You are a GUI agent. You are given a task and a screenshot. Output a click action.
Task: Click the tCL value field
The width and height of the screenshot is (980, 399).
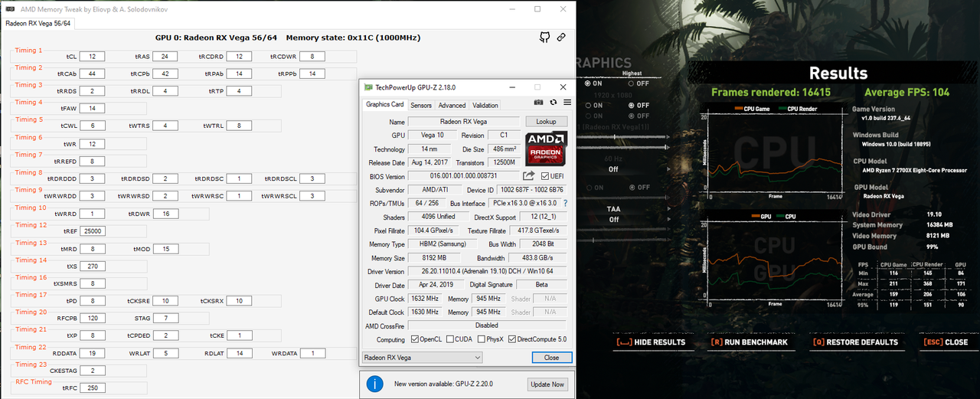tap(92, 57)
